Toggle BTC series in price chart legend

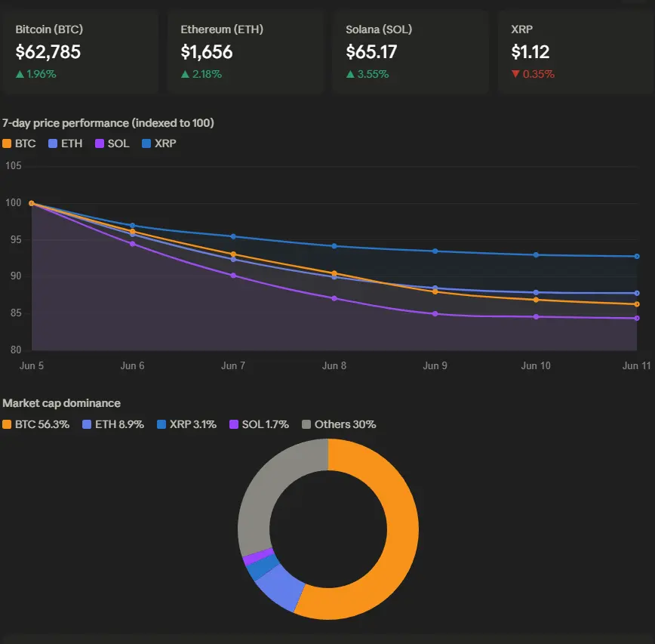pyautogui.click(x=19, y=143)
